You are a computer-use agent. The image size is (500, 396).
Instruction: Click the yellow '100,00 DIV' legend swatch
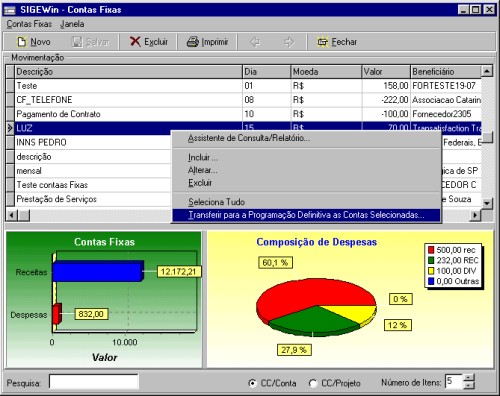coord(431,271)
